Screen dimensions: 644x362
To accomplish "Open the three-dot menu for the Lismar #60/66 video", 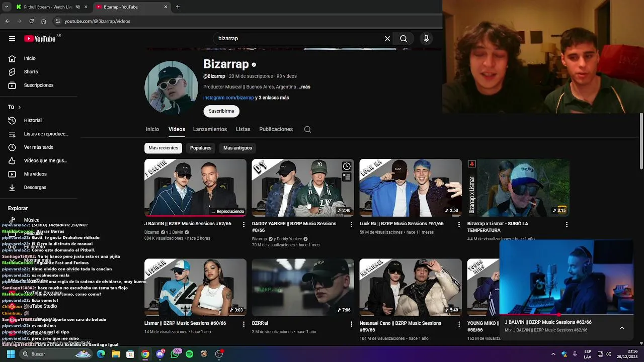I will (244, 324).
